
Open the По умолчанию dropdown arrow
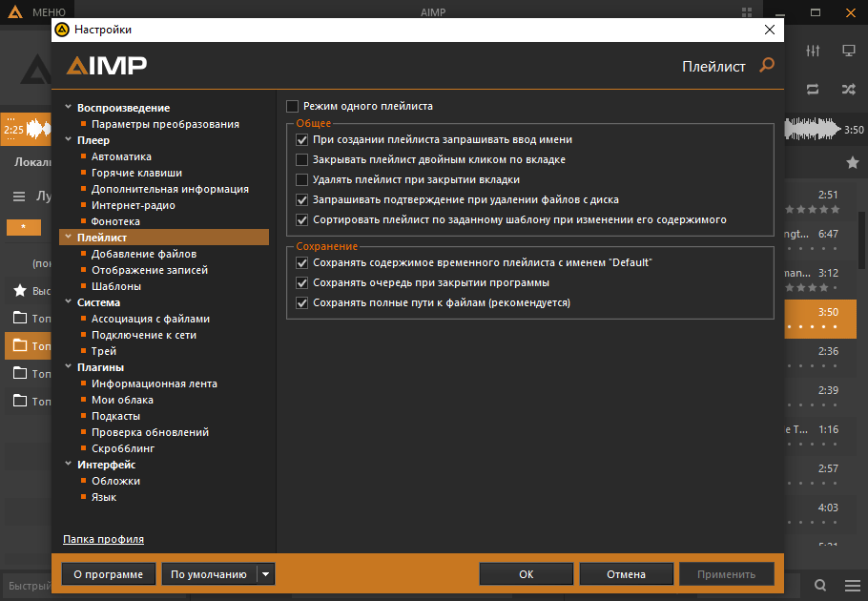pyautogui.click(x=266, y=574)
